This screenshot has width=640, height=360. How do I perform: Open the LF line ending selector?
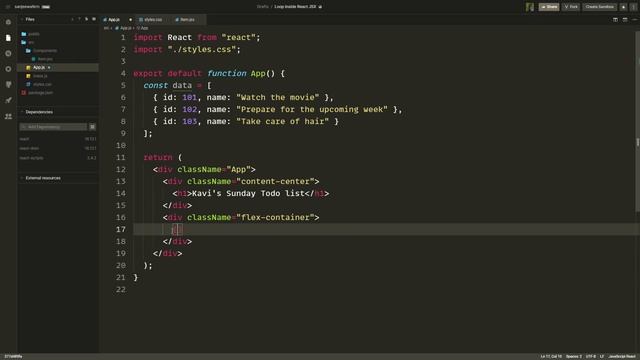click(x=602, y=357)
